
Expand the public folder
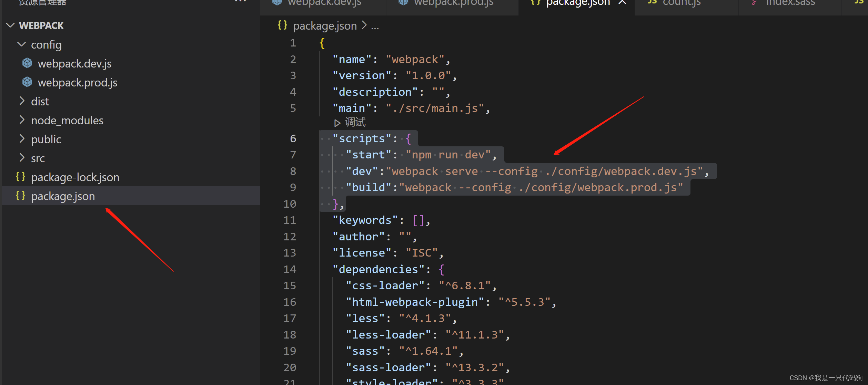pyautogui.click(x=22, y=139)
